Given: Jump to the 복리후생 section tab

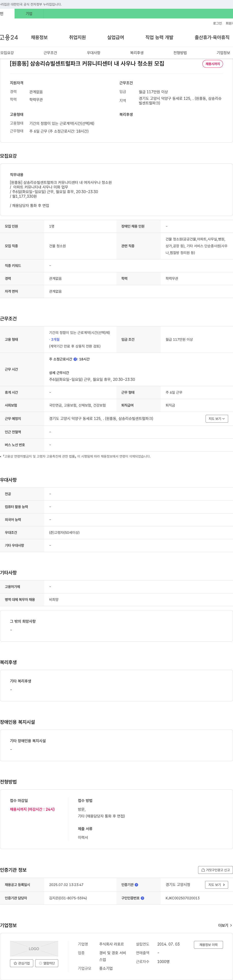Looking at the screenshot, I should pyautogui.click(x=137, y=53).
